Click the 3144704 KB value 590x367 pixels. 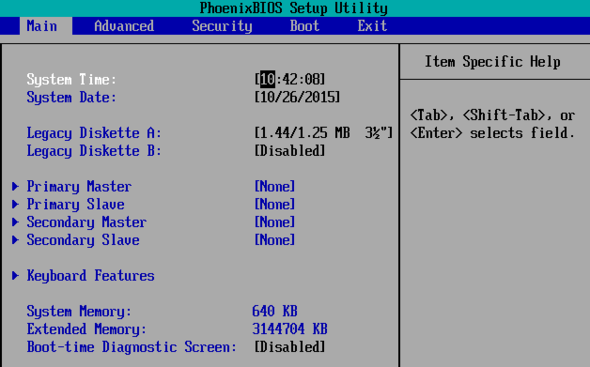click(290, 329)
